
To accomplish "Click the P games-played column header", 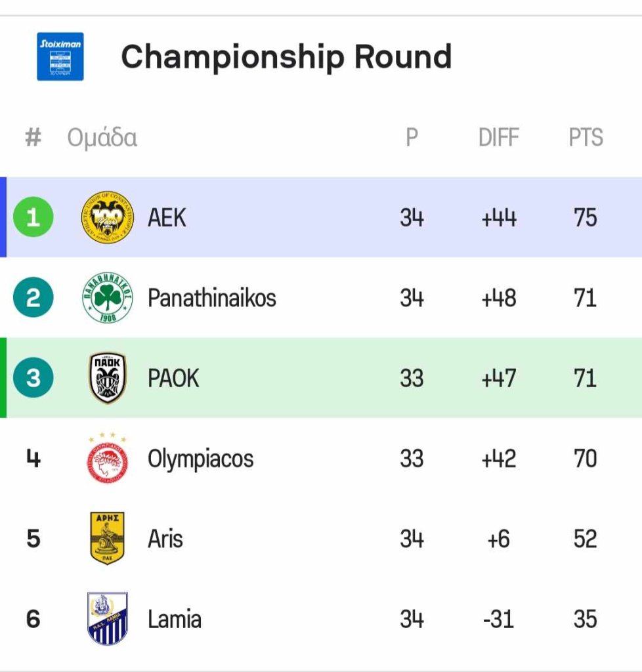I will [x=412, y=138].
